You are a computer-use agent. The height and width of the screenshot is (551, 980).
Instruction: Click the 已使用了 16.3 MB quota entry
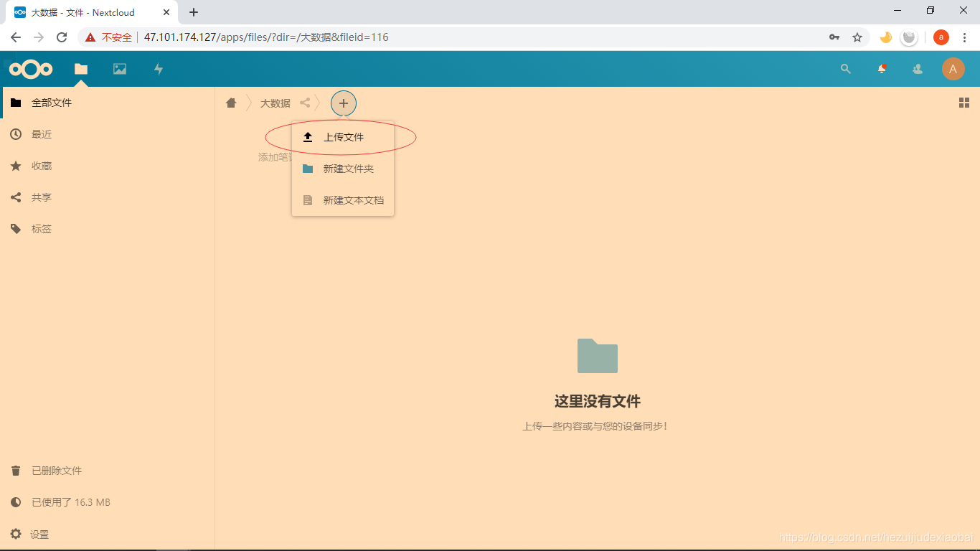click(x=108, y=502)
